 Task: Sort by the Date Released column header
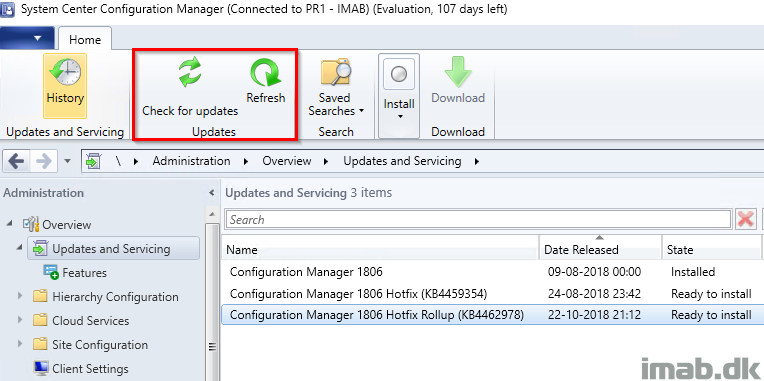pos(600,247)
